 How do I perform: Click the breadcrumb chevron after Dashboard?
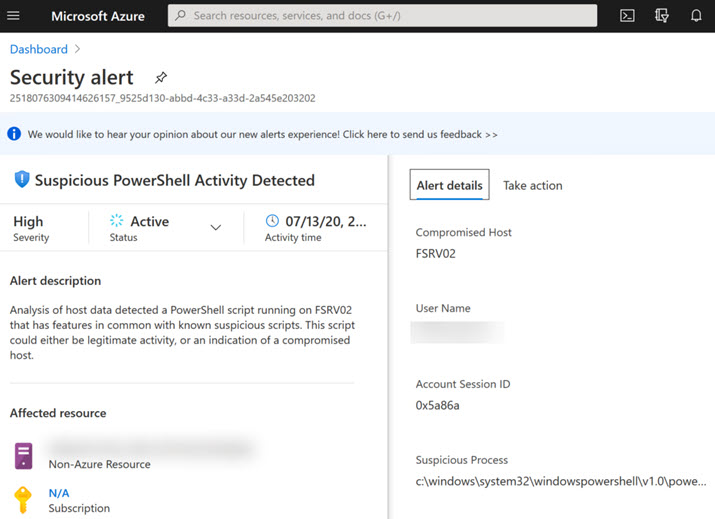click(x=78, y=49)
